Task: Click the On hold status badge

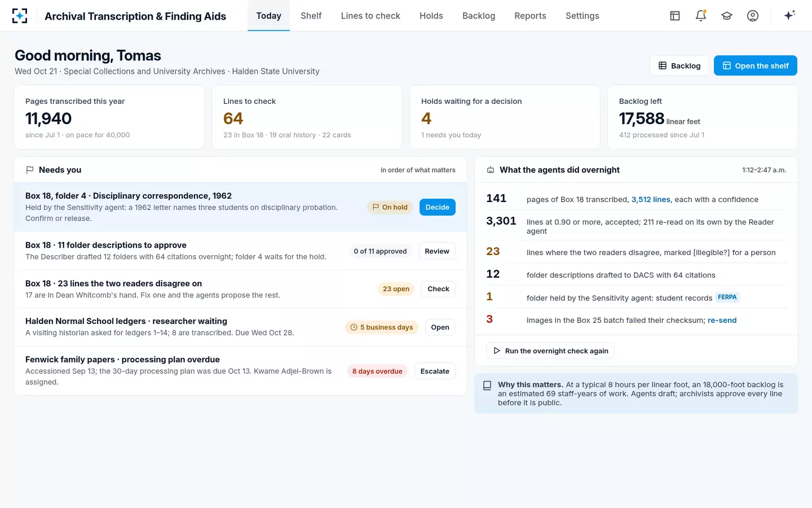Action: [x=390, y=207]
